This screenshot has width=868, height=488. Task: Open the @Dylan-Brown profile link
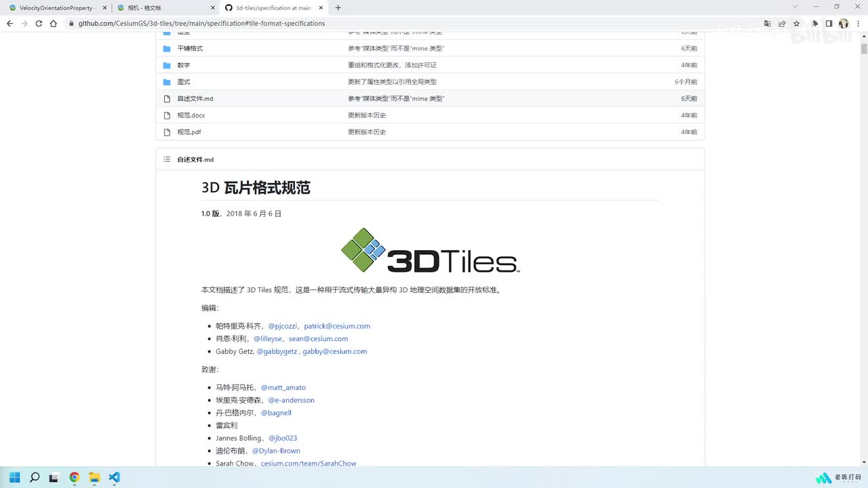point(276,451)
